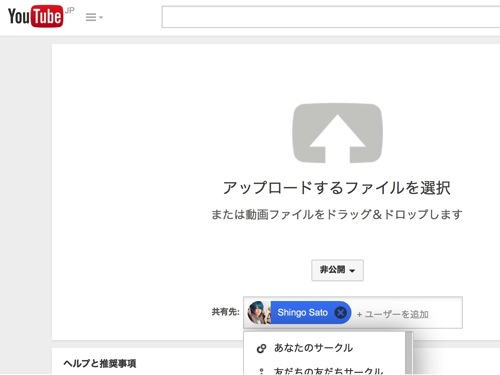Image resolution: width=500 pixels, height=375 pixels.
Task: Choose 友だちの友だちサークル option
Action: click(325, 369)
